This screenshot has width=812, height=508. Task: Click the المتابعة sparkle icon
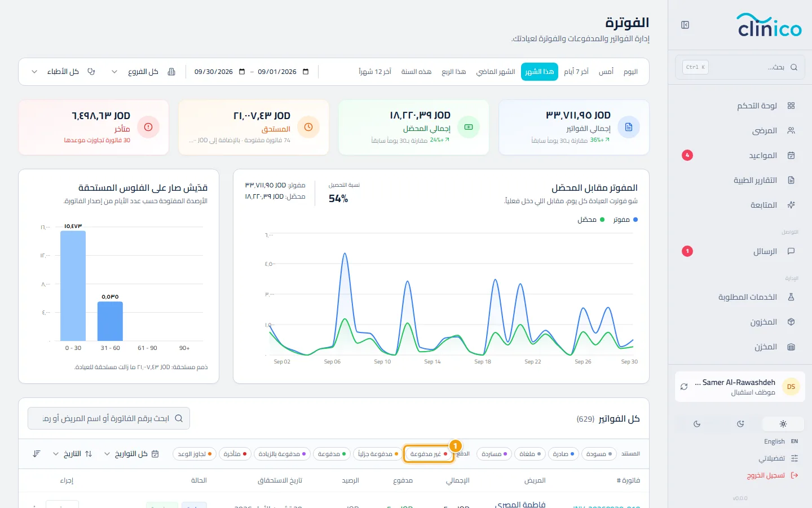(x=791, y=205)
